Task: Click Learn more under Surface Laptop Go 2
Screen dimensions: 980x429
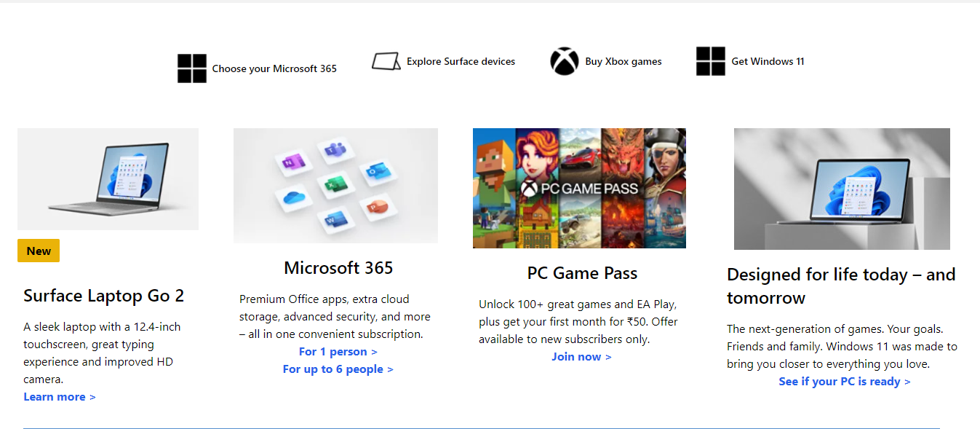Action: pos(55,396)
